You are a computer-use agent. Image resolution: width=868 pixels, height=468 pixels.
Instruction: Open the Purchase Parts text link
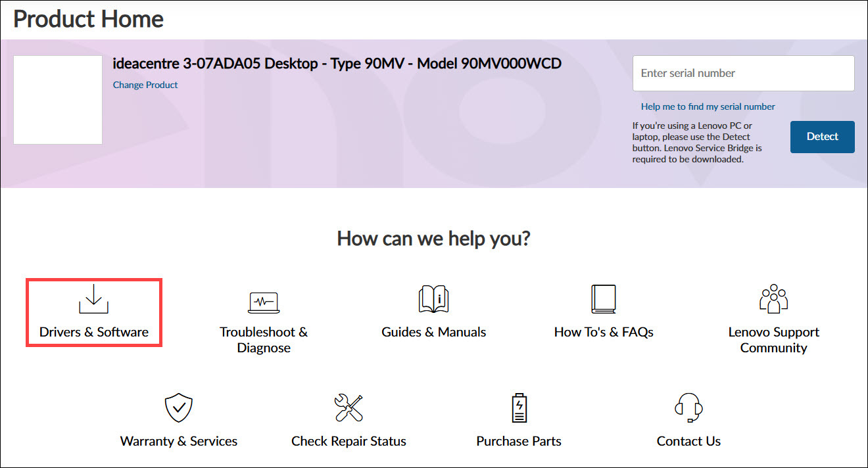(x=519, y=441)
